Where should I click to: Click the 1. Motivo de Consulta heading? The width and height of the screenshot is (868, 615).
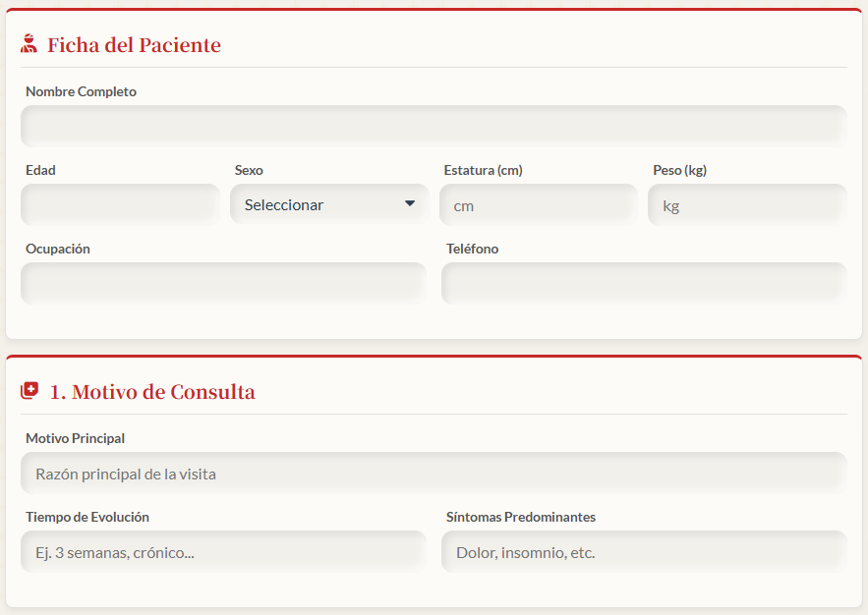(152, 392)
